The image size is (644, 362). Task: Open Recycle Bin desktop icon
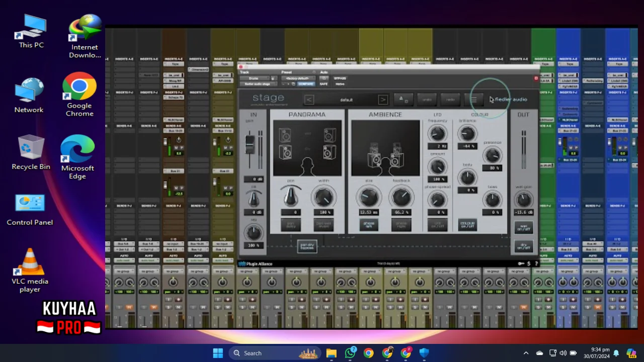point(31,153)
